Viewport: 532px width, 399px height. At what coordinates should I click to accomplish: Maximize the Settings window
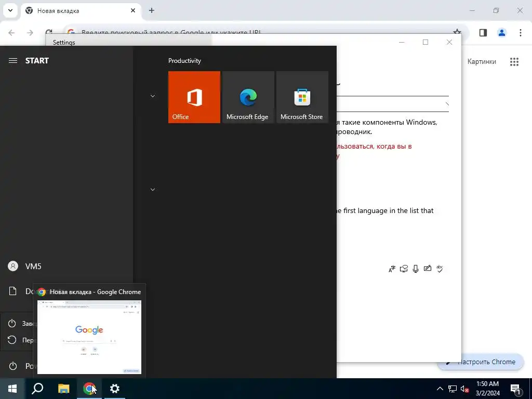pos(425,42)
